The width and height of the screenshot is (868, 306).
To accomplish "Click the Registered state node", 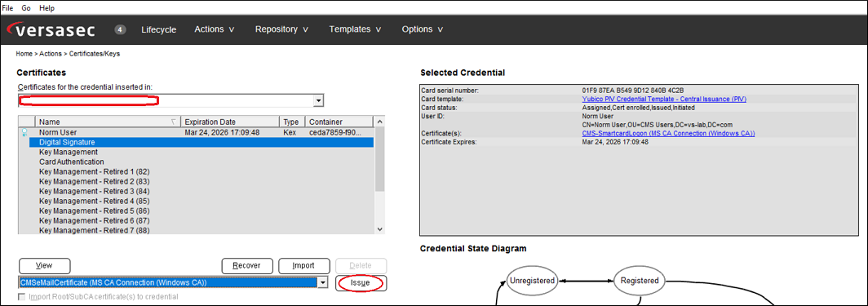I will (640, 281).
